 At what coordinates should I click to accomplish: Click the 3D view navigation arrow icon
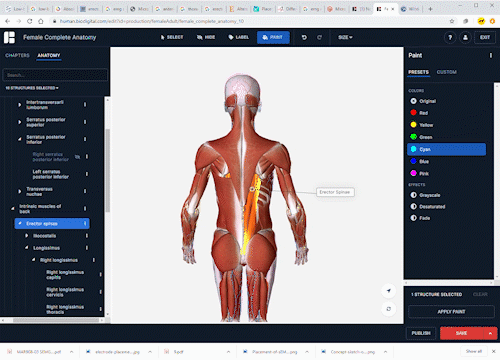(389, 291)
